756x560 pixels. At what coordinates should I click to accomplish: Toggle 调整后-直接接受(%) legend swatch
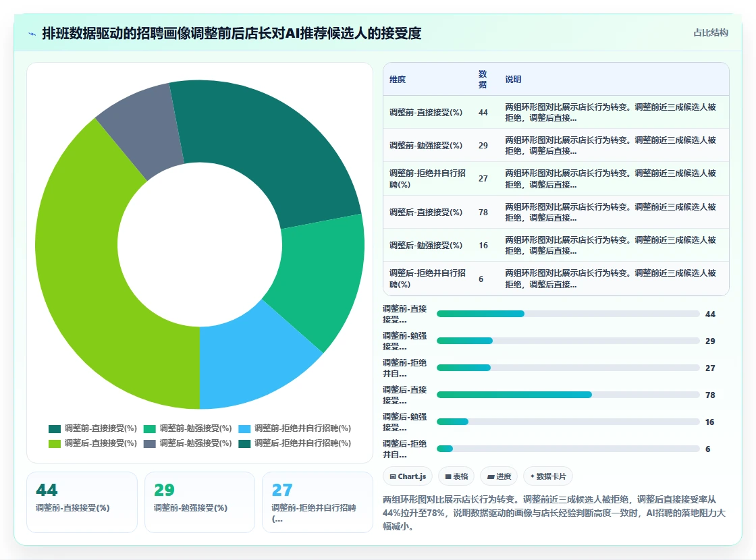(55, 443)
